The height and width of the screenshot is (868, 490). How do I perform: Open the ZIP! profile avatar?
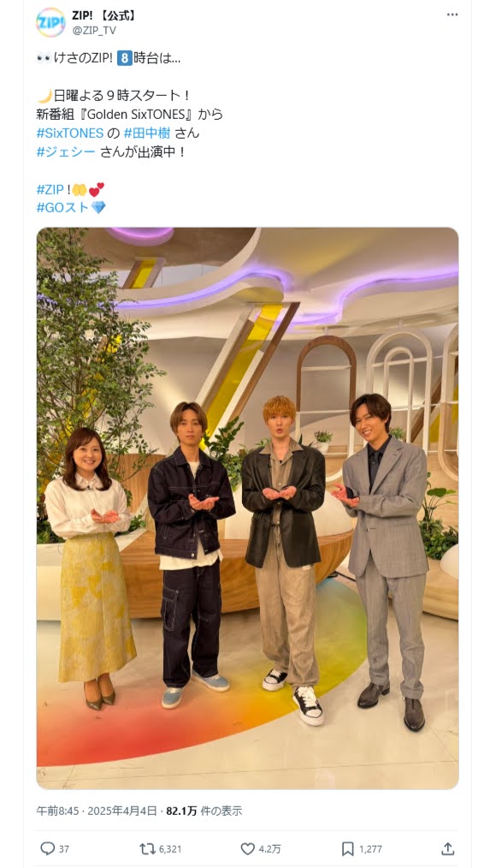(x=50, y=23)
